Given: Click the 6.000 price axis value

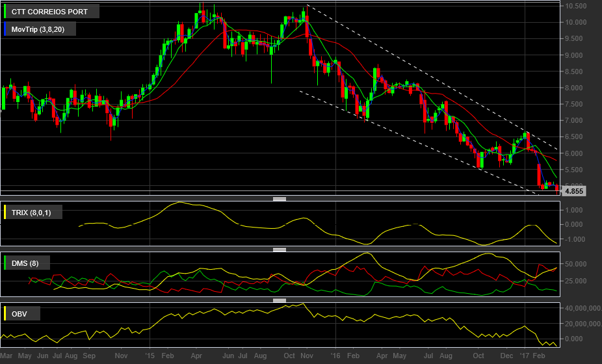Looking at the screenshot, I should coord(575,153).
